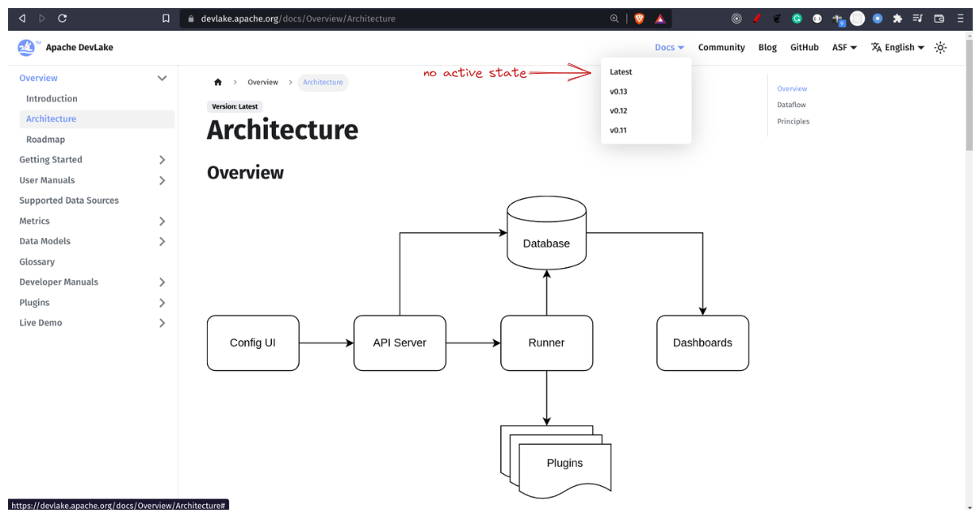This screenshot has height=517, width=980.
Task: Click the Apache DevLake logo
Action: click(x=28, y=47)
